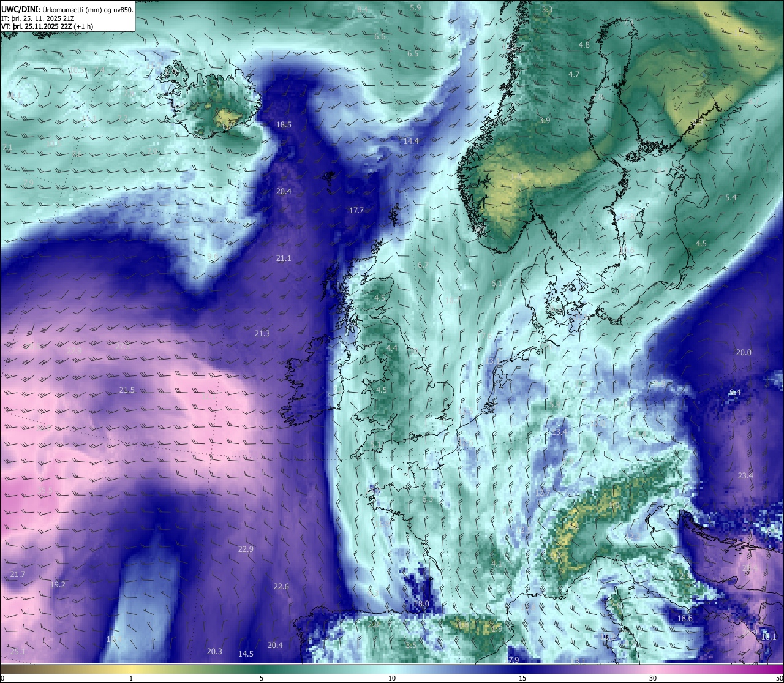Screen dimensions: 784x683
Task: Select the 19.2 value label
Action: pyautogui.click(x=58, y=584)
